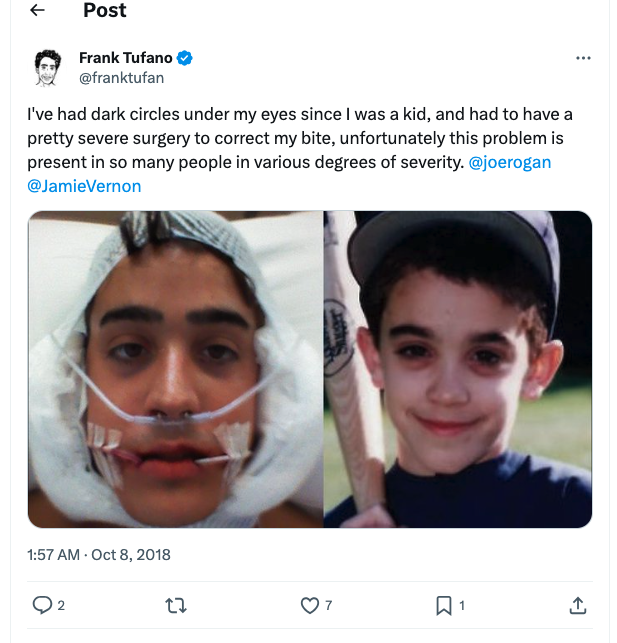Go back using the left arrow
The height and width of the screenshot is (643, 617).
pyautogui.click(x=38, y=11)
